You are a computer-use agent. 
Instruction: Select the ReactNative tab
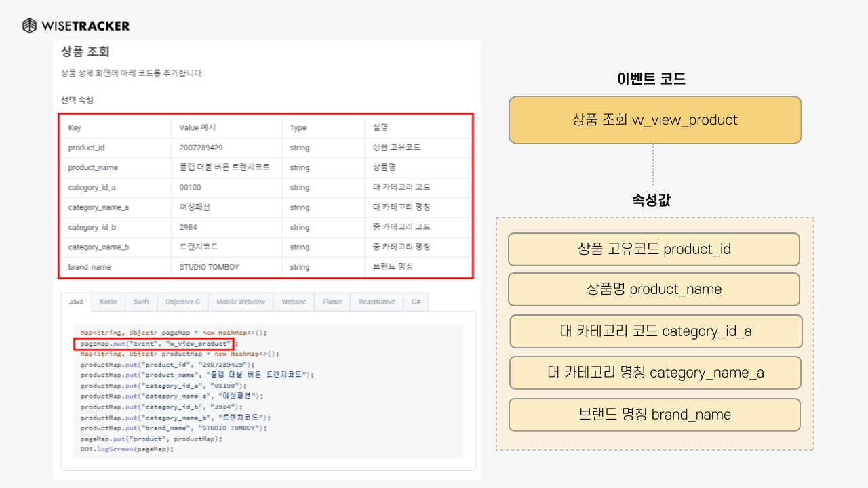click(x=376, y=302)
